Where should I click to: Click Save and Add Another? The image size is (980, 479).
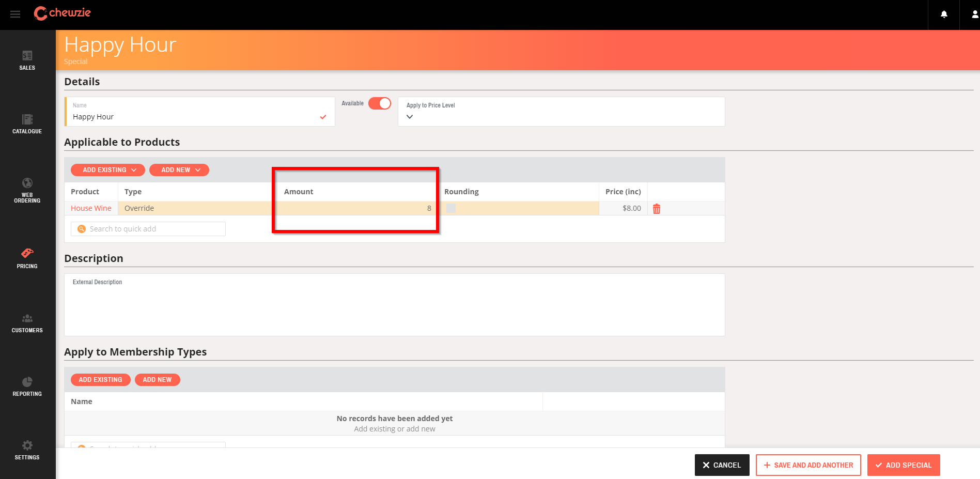808,465
